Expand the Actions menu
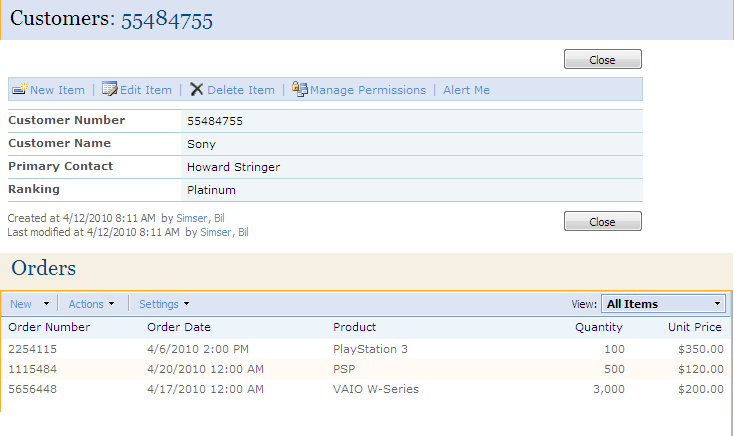This screenshot has width=734, height=436. click(91, 304)
